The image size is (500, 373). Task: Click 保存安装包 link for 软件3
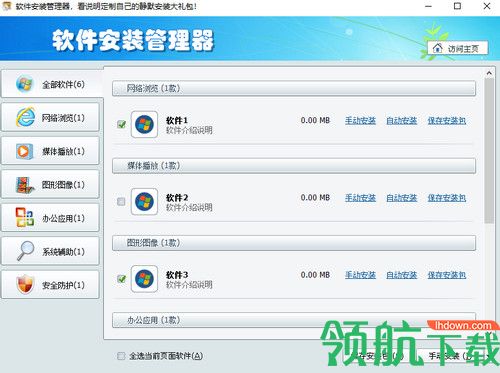447,275
